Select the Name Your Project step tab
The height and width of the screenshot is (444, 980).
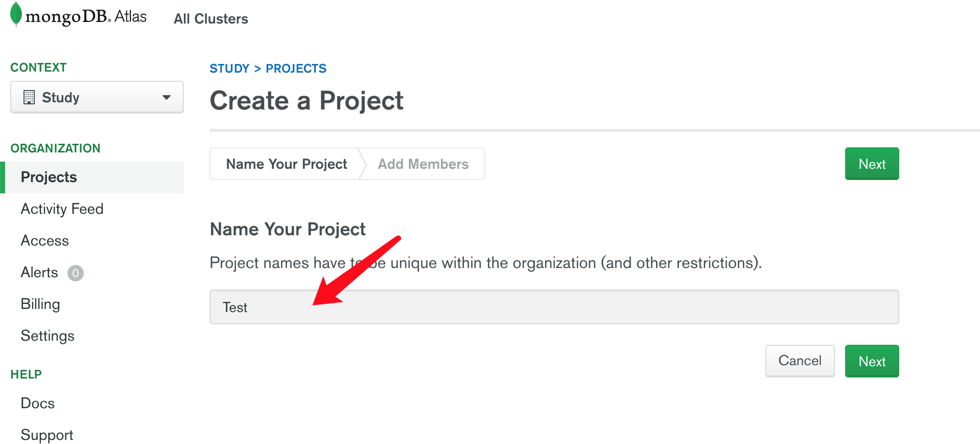click(x=286, y=164)
